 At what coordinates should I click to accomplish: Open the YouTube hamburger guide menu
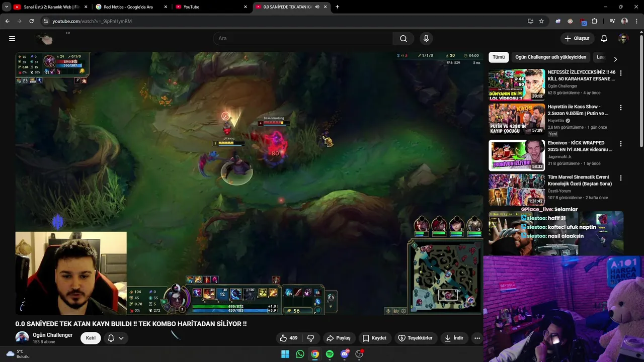(x=12, y=39)
